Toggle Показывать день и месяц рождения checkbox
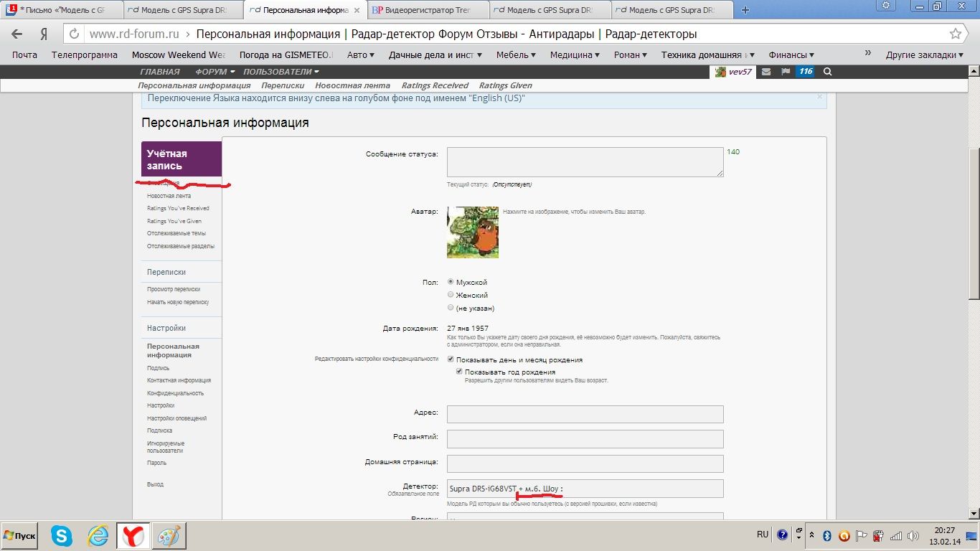980x551 pixels. pos(451,359)
